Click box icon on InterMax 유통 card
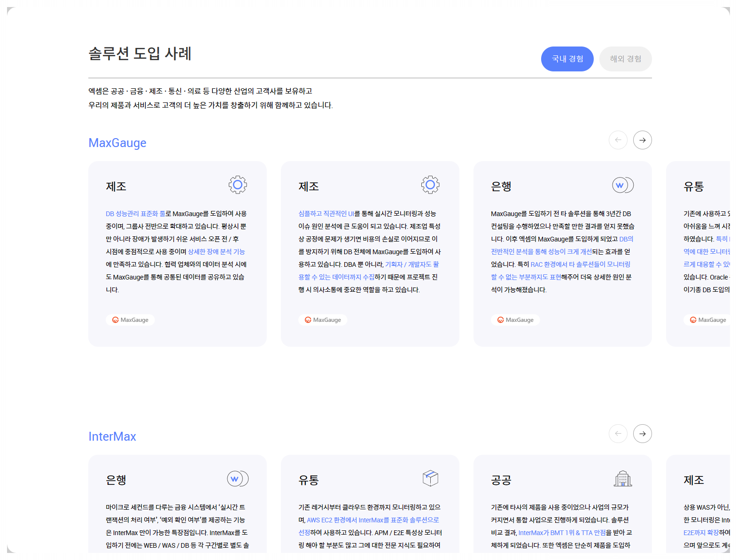Image resolution: width=737 pixels, height=560 pixels. point(430,478)
